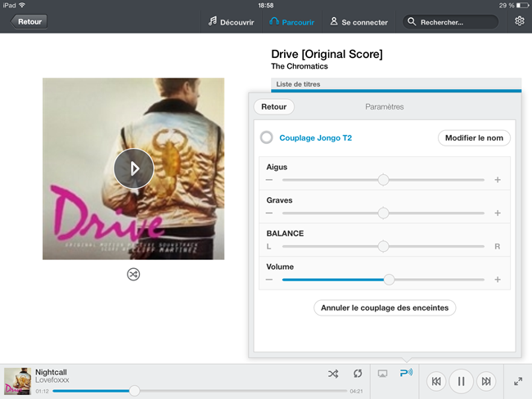Decrease Aigus with the minus icon
The width and height of the screenshot is (532, 399).
[269, 180]
